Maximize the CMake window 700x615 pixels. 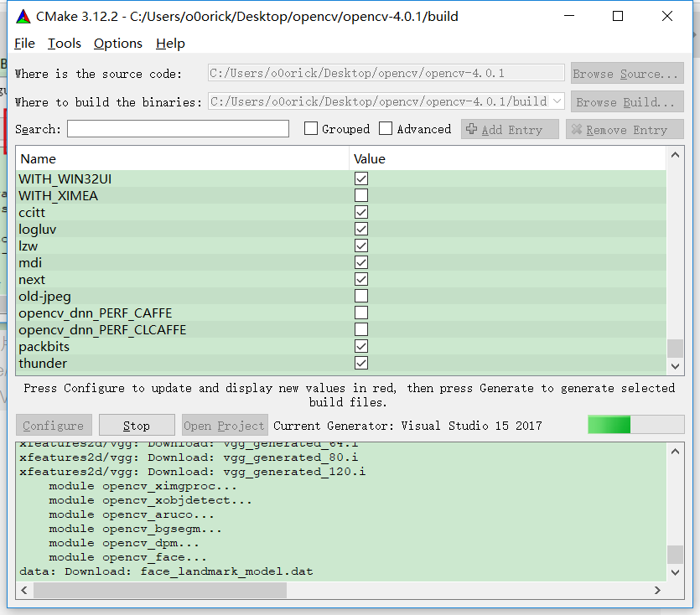618,16
